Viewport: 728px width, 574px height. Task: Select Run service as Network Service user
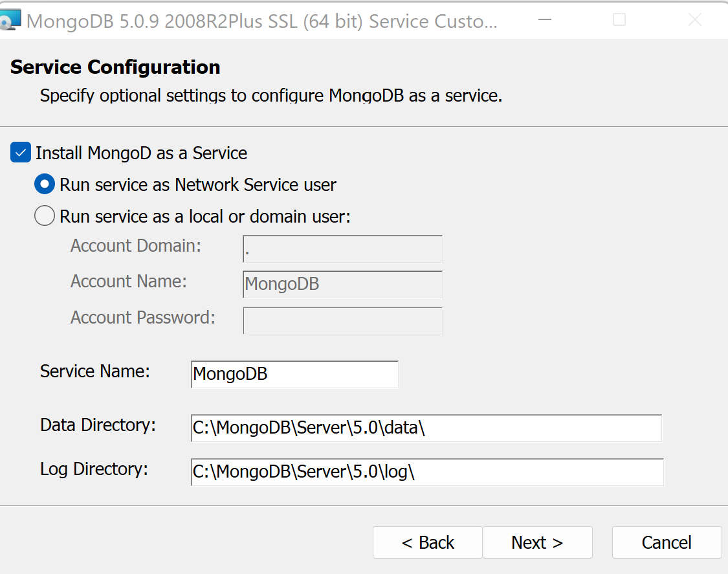45,184
